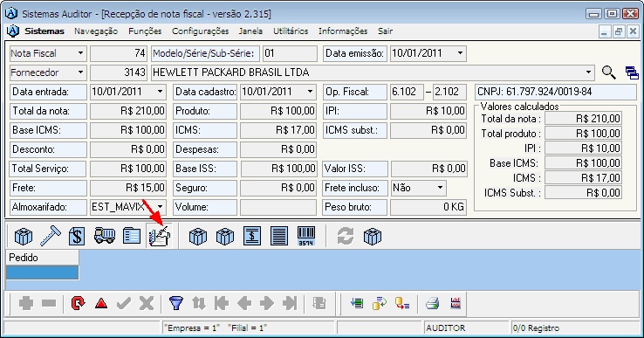Click the empty Volume field
The image size is (644, 338).
[x=278, y=207]
